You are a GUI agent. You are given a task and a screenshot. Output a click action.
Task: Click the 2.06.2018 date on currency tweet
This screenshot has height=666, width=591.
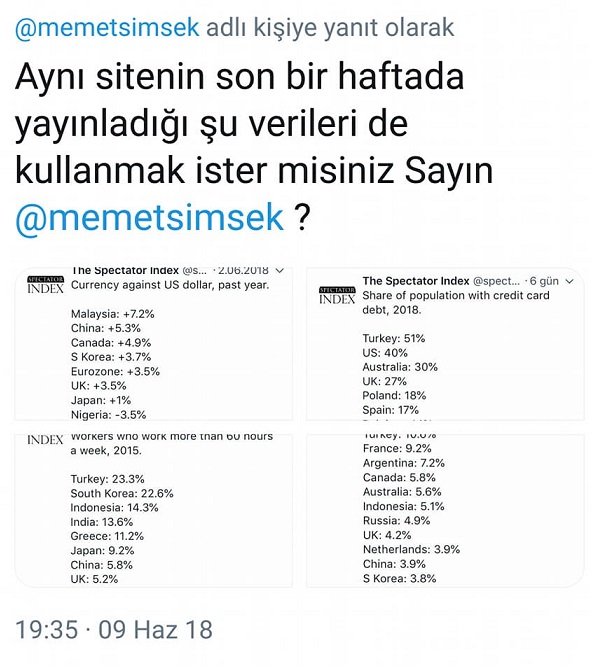[243, 271]
